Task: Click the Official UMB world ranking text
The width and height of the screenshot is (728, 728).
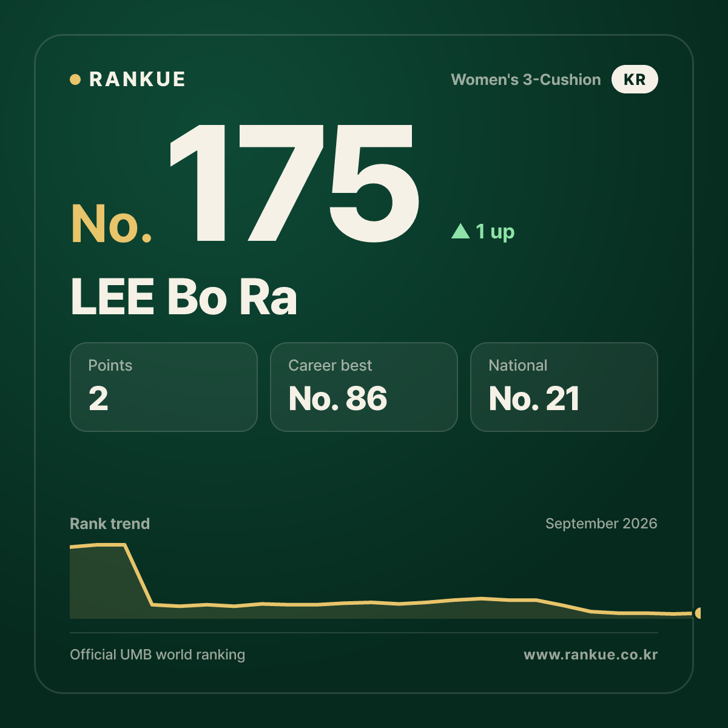Action: pos(158,655)
